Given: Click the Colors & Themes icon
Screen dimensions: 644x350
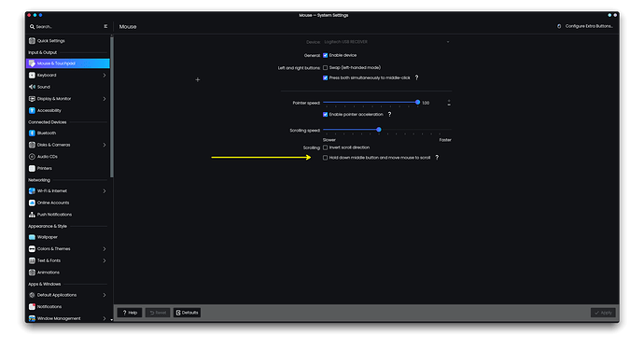Looking at the screenshot, I should (x=32, y=248).
